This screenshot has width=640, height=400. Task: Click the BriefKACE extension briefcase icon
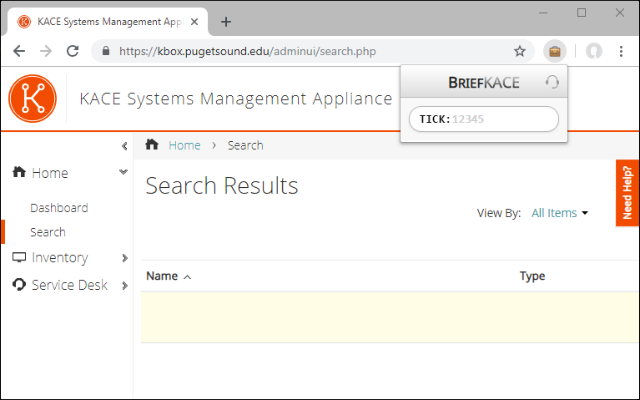click(x=554, y=50)
